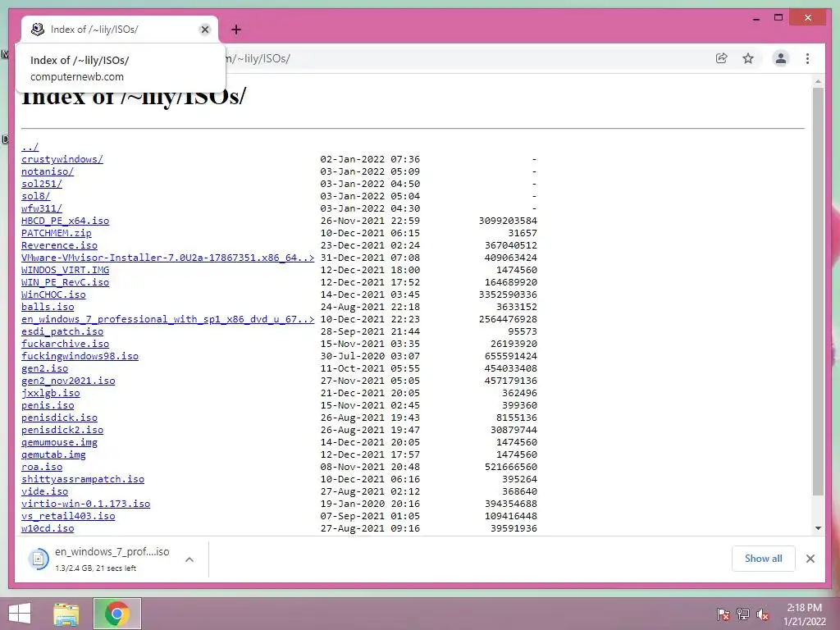
Task: Open Action Center flag tray icon
Action: coord(723,614)
